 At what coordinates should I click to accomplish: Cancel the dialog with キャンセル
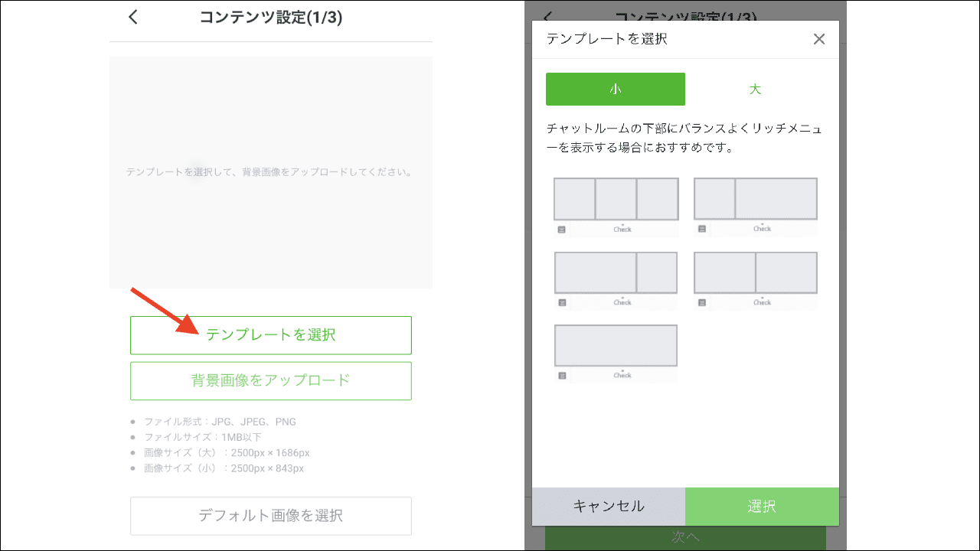tap(609, 507)
